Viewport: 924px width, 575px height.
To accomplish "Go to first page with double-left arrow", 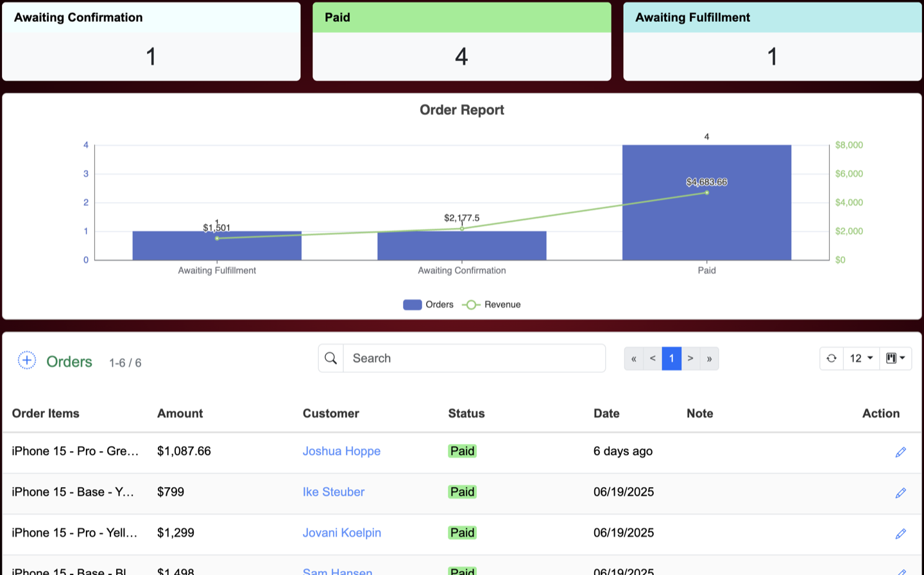I will (634, 358).
